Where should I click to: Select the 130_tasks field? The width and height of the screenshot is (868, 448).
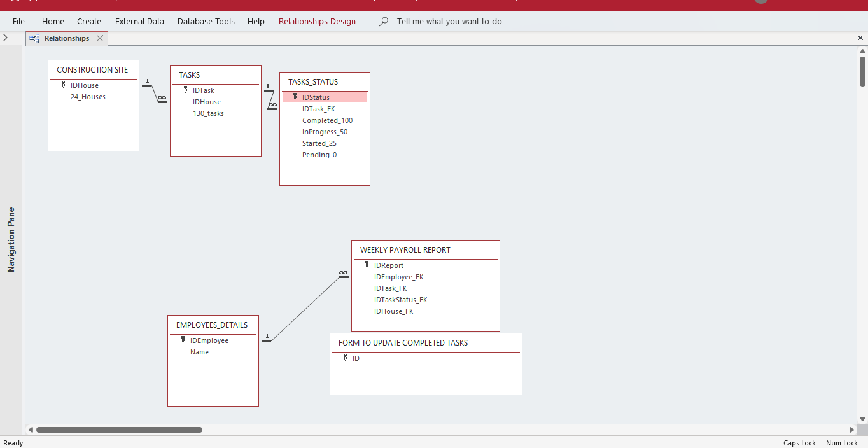coord(209,113)
